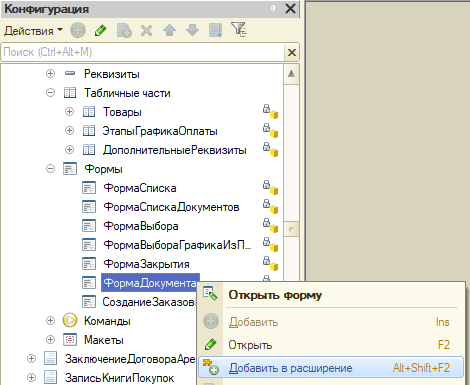Expand the Макеты node

click(x=50, y=340)
